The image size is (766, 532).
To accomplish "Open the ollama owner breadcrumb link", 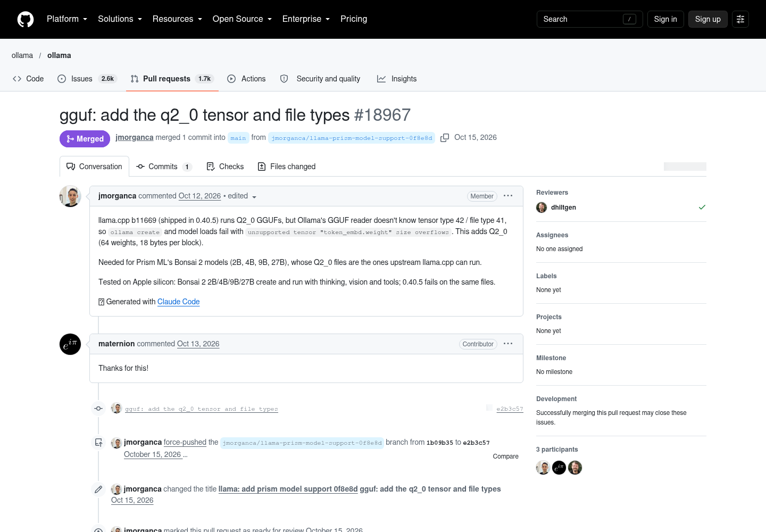I will pyautogui.click(x=22, y=55).
